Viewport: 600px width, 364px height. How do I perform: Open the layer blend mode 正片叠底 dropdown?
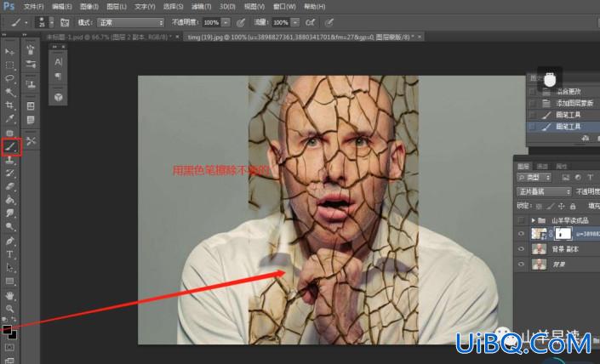tap(544, 191)
